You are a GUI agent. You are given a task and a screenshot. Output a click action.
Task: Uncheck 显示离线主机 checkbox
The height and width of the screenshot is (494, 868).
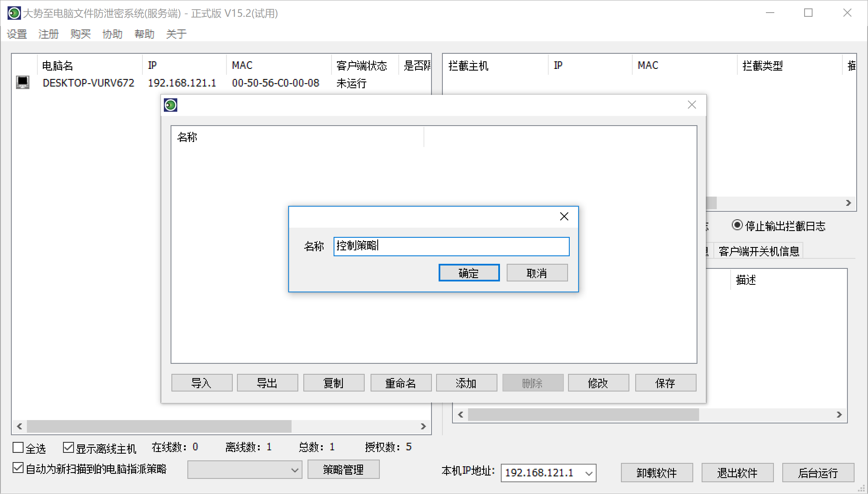pyautogui.click(x=68, y=448)
